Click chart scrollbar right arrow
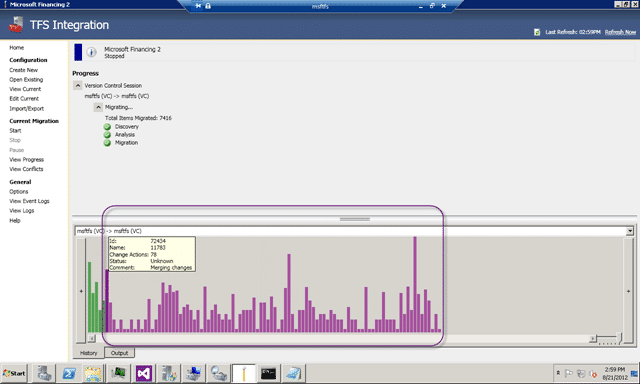Screen dimensions: 640x384 (x=592, y=338)
